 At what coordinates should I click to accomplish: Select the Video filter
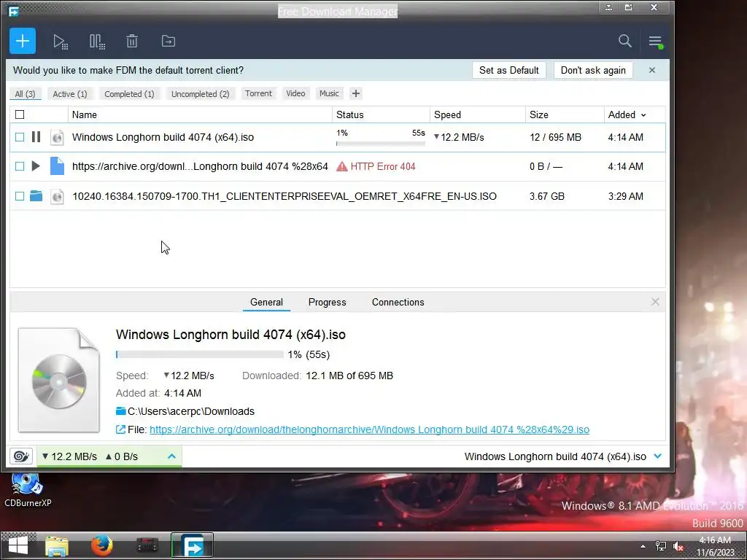click(x=295, y=93)
